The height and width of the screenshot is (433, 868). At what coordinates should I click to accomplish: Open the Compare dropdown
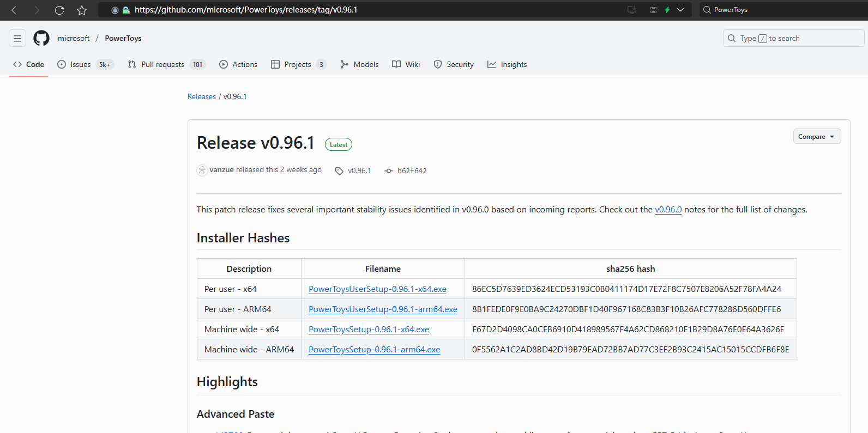click(x=817, y=136)
